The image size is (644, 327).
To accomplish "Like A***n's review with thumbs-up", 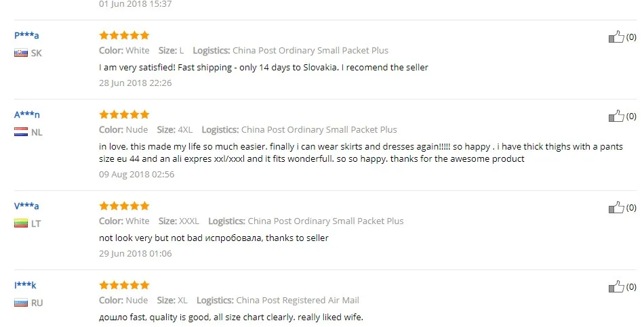I will tap(616, 116).
